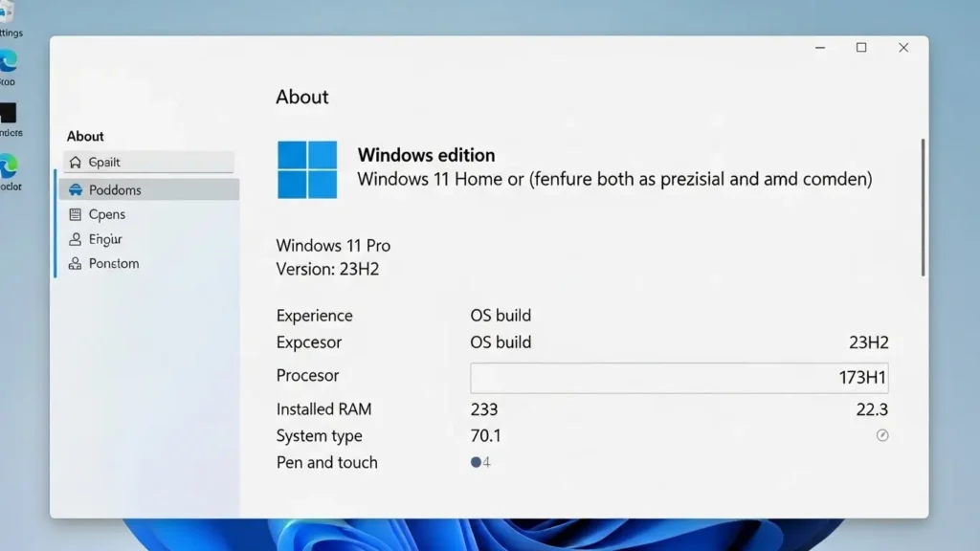Open the Cpens list icon in the sidebar
Image resolution: width=980 pixels, height=551 pixels.
click(78, 214)
